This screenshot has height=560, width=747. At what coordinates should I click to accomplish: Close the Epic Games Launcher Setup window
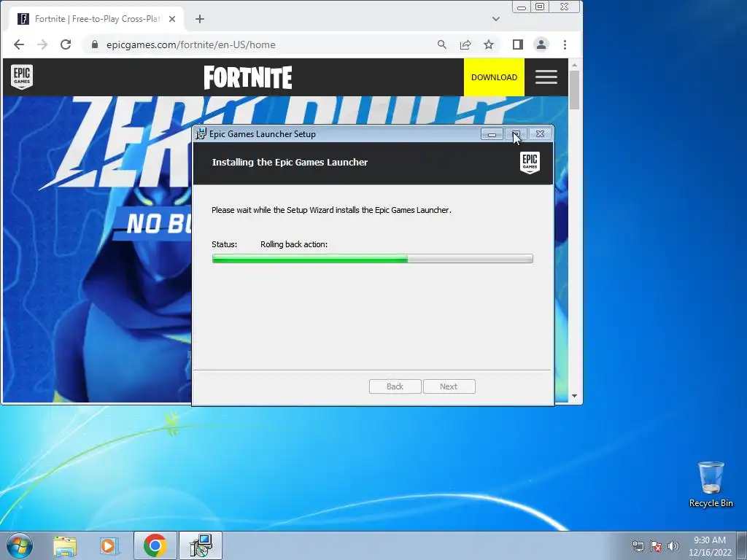click(540, 134)
